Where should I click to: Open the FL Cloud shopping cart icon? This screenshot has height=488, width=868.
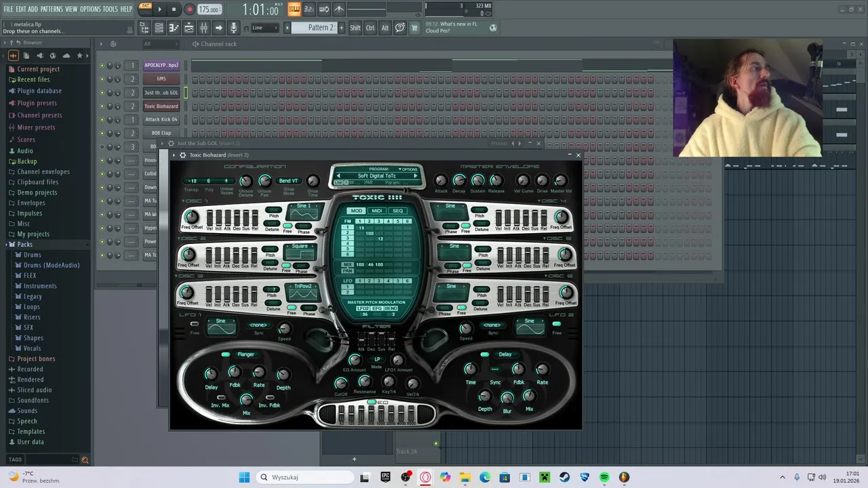click(414, 28)
